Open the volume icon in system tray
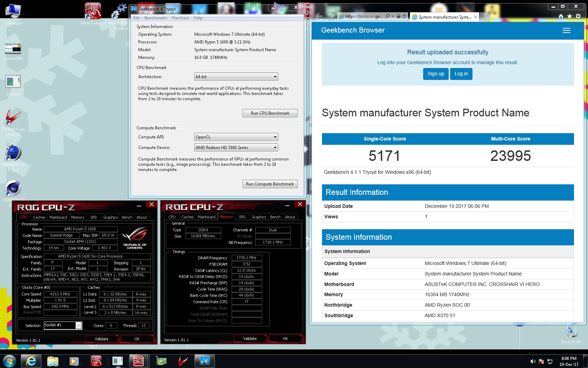The width and height of the screenshot is (588, 368). (x=533, y=361)
